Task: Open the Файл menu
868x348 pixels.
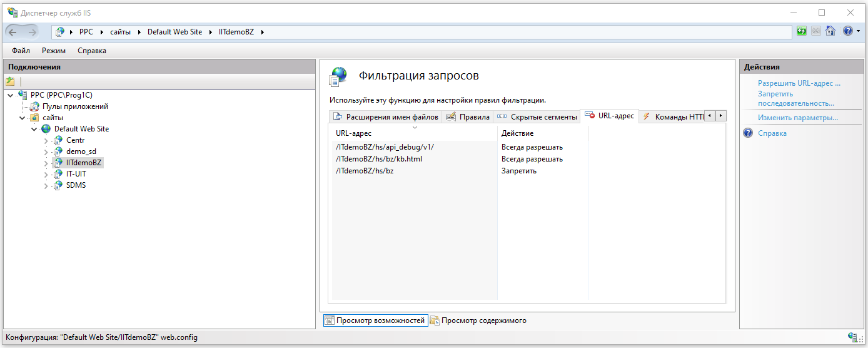Action: pyautogui.click(x=21, y=51)
